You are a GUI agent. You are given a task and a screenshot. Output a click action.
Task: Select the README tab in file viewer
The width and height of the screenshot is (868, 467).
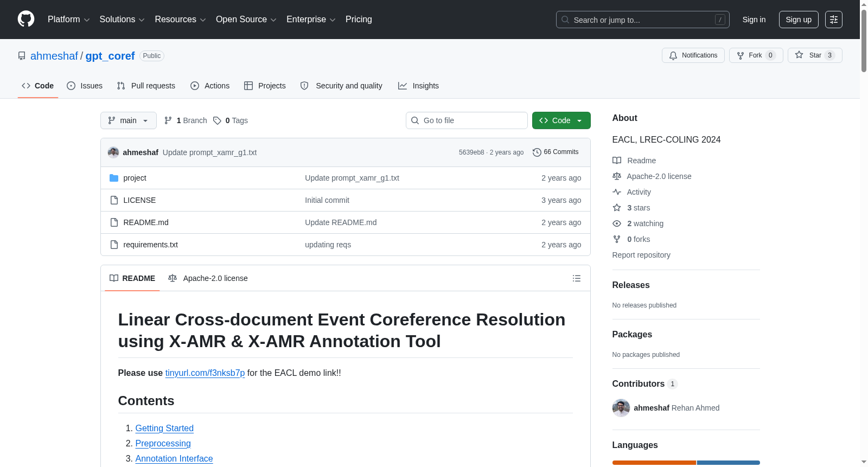(132, 278)
